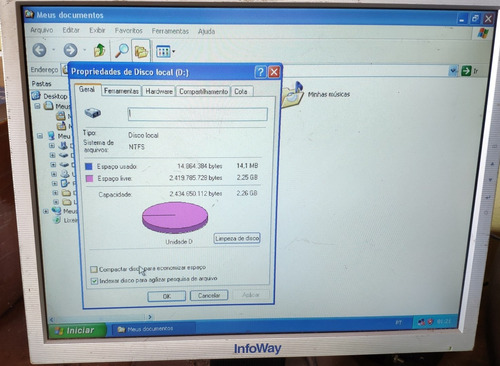Open the Ajuda menu
The width and height of the screenshot is (500, 366).
click(206, 32)
